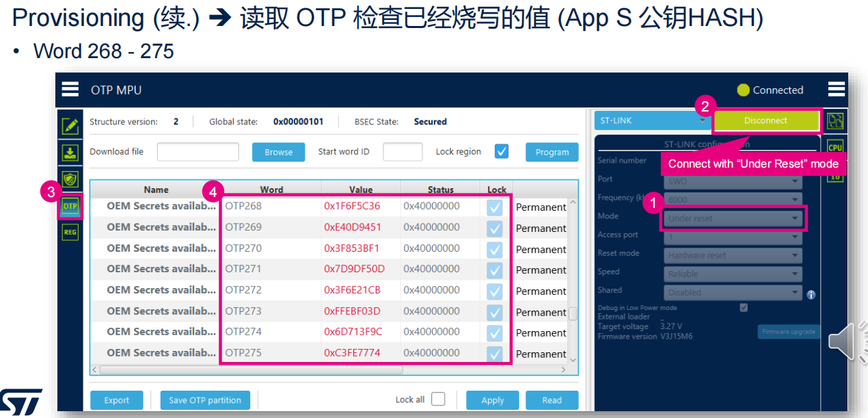Screen dimensions: 868x418
Task: Open the left hamburger menu
Action: pos(70,90)
